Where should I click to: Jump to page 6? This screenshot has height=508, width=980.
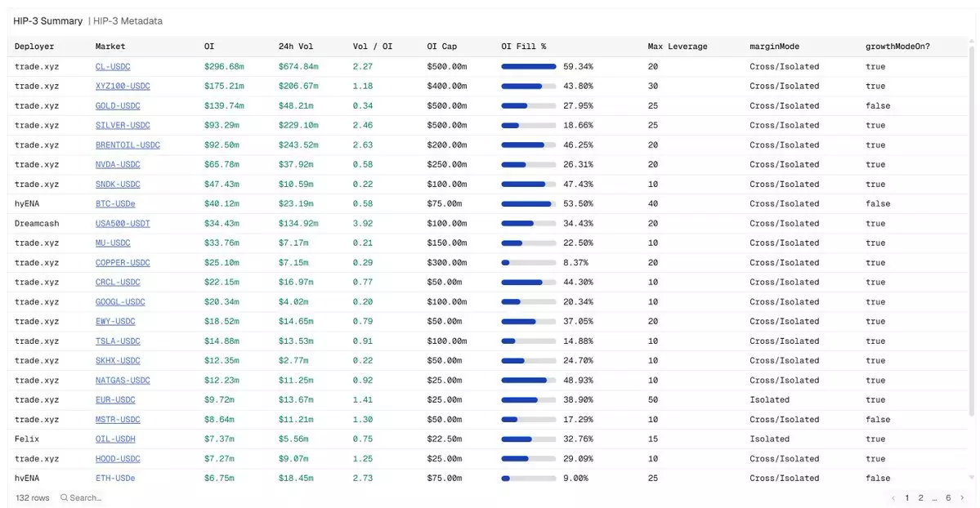coord(948,497)
